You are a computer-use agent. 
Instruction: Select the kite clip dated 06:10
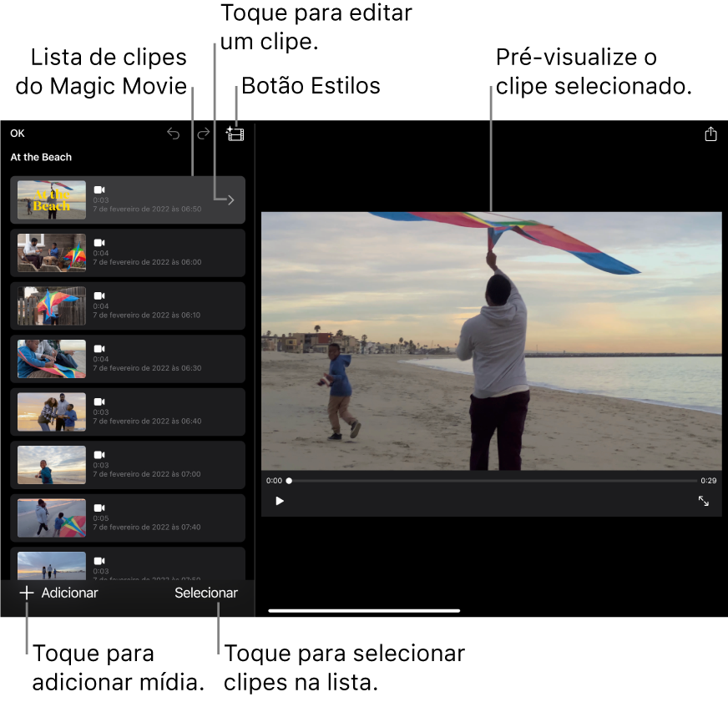point(128,306)
